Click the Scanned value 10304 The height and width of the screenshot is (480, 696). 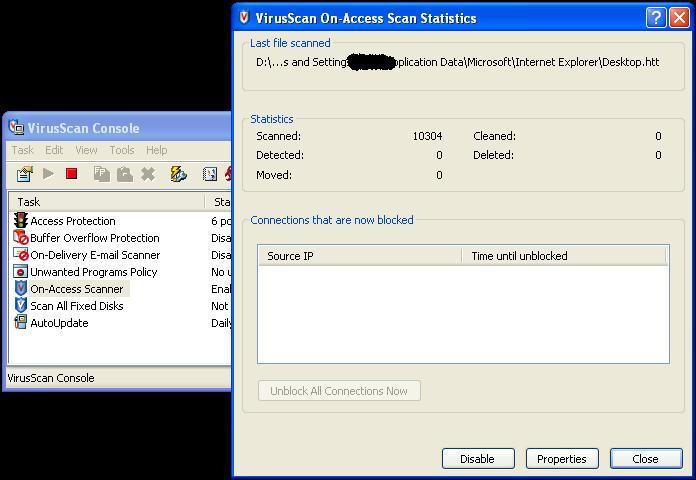click(x=427, y=136)
